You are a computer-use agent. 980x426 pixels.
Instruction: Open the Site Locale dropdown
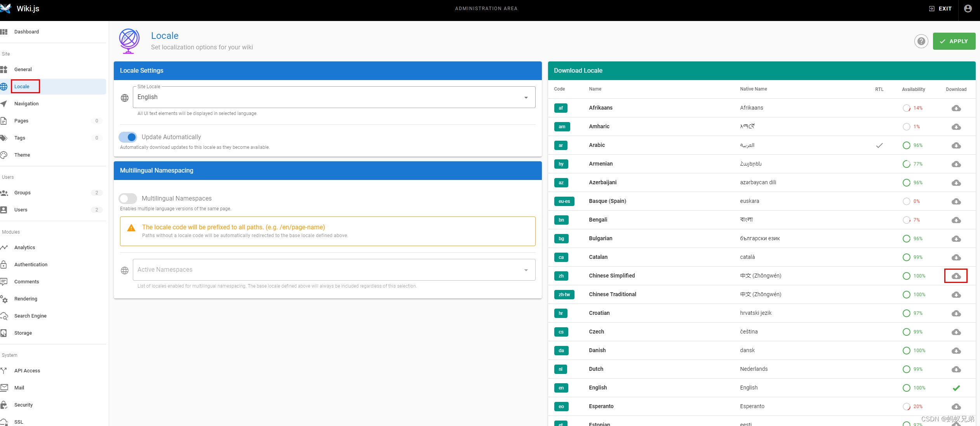point(526,97)
